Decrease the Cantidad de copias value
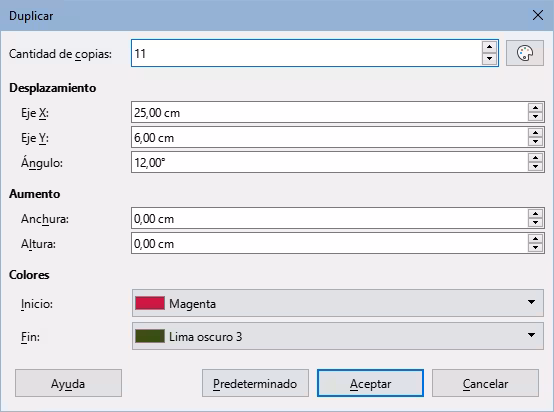This screenshot has height=412, width=554. click(x=489, y=59)
